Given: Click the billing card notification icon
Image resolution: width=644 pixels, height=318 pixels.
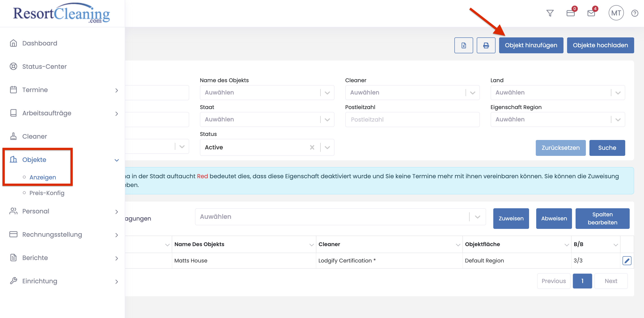Looking at the screenshot, I should (570, 13).
